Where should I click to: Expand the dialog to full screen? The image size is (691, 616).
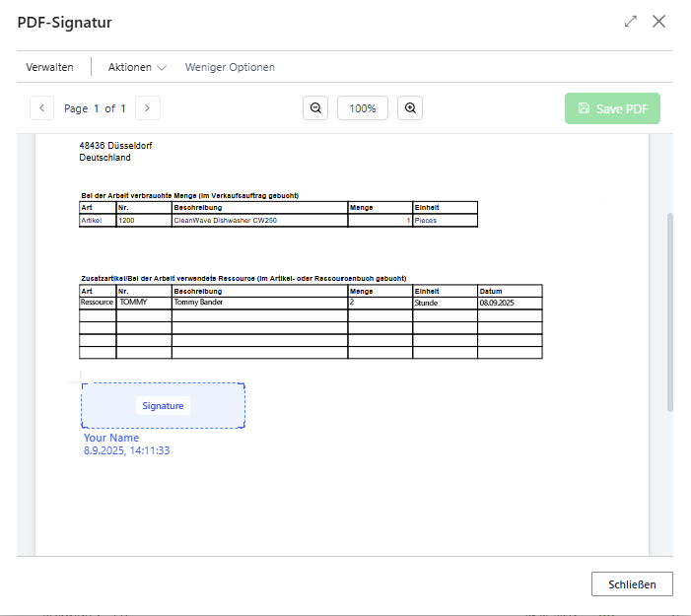tap(631, 21)
